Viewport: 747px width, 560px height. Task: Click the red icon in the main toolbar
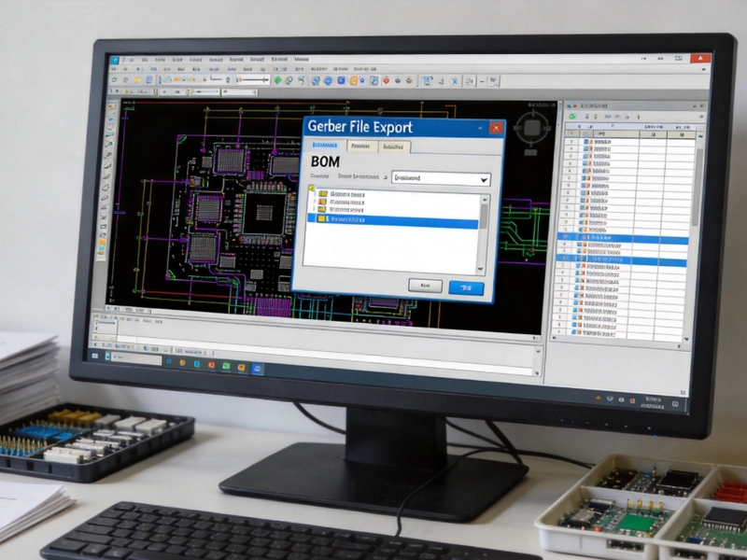click(386, 81)
